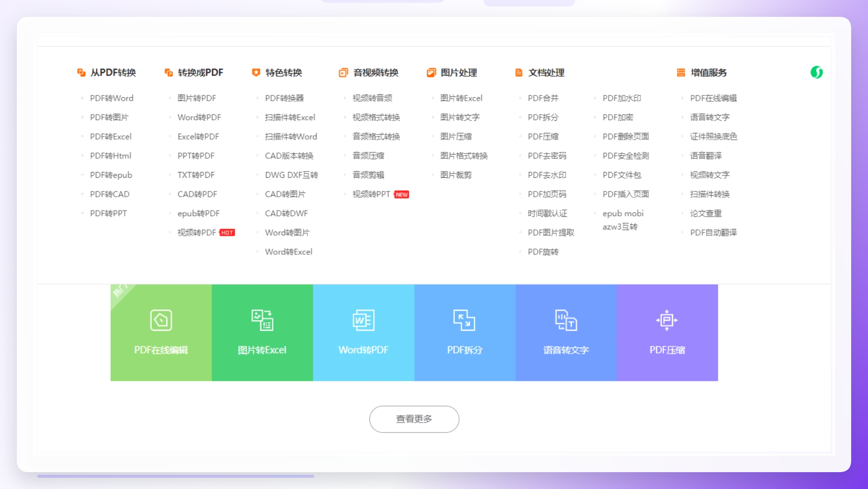868x489 pixels.
Task: Select 视频转音频
Action: point(372,98)
